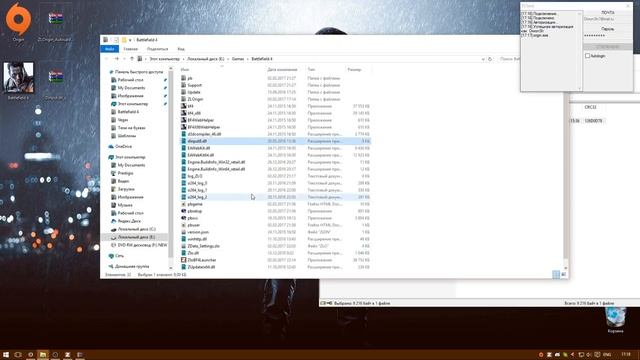The image size is (640, 360).
Task: Click the email field in launcher
Action: pos(607,19)
